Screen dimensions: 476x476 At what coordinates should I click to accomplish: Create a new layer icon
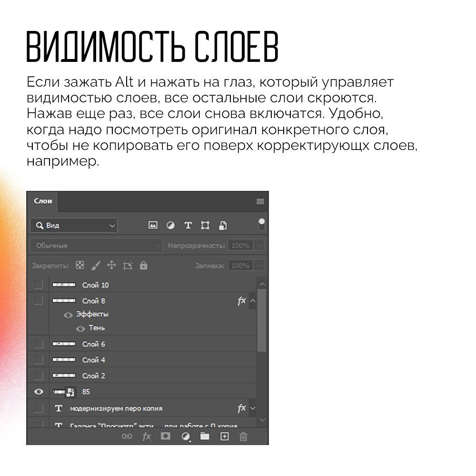point(224,436)
